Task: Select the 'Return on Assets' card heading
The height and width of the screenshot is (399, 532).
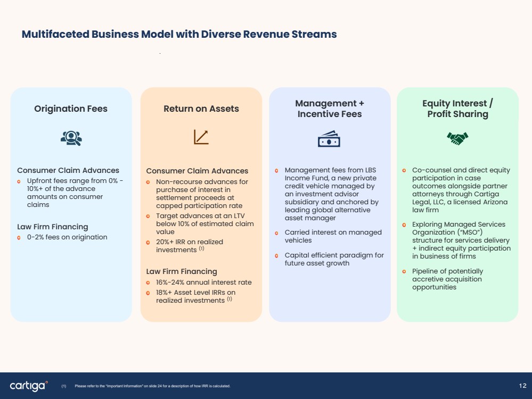Action: tap(201, 109)
